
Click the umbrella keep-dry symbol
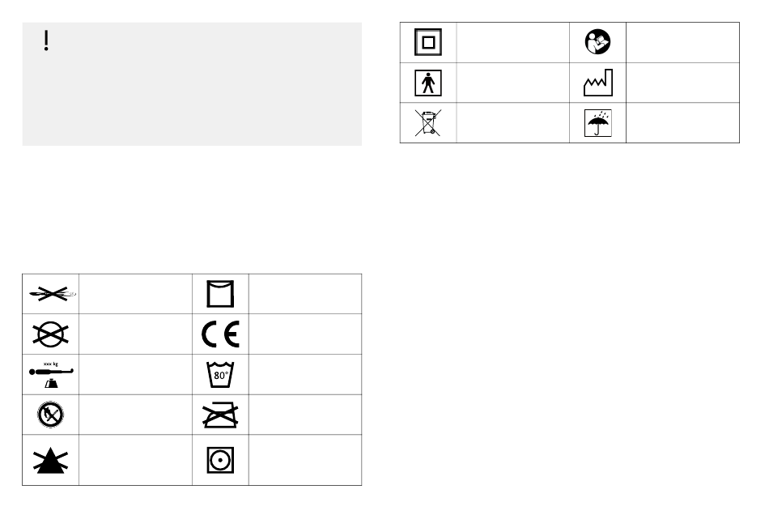click(x=598, y=123)
